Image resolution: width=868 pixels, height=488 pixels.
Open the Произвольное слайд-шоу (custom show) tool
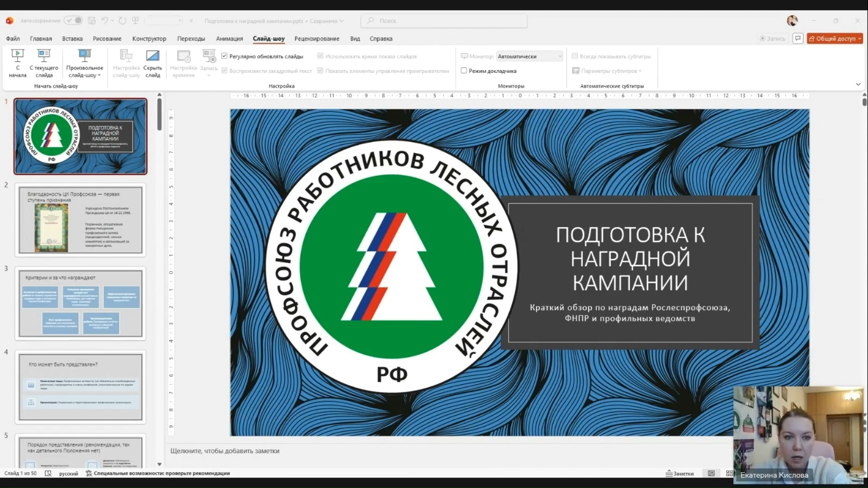(x=84, y=63)
